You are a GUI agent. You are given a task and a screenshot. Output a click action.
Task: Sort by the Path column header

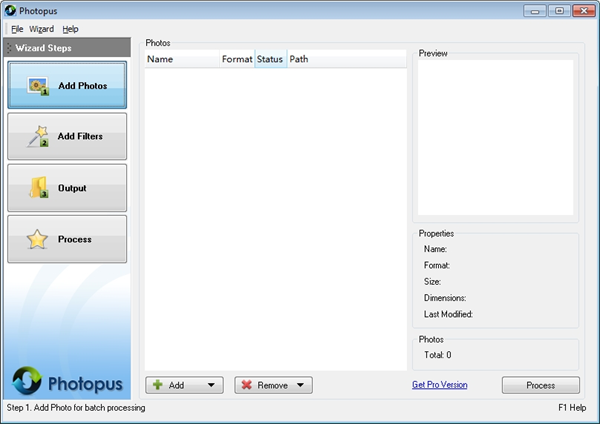click(x=347, y=59)
